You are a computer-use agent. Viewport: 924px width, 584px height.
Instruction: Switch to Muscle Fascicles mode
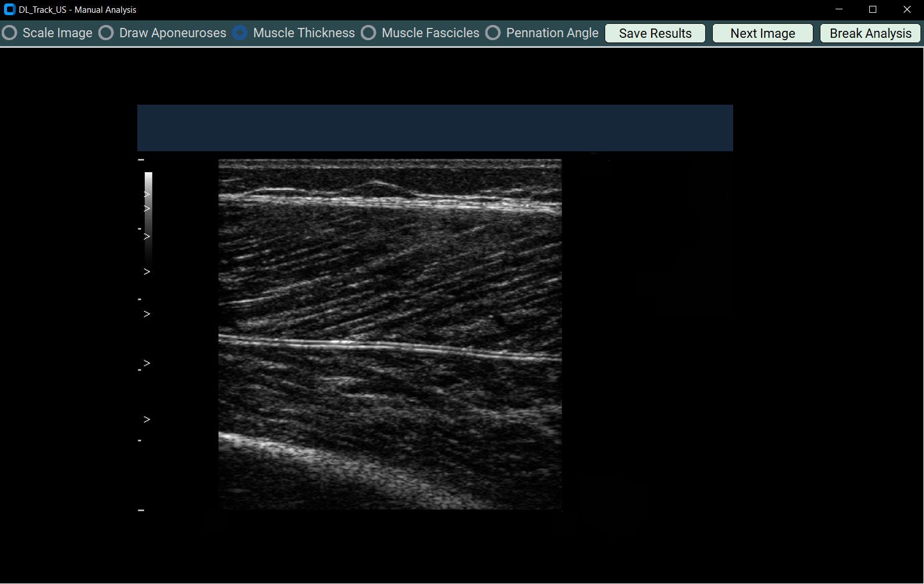pyautogui.click(x=369, y=33)
